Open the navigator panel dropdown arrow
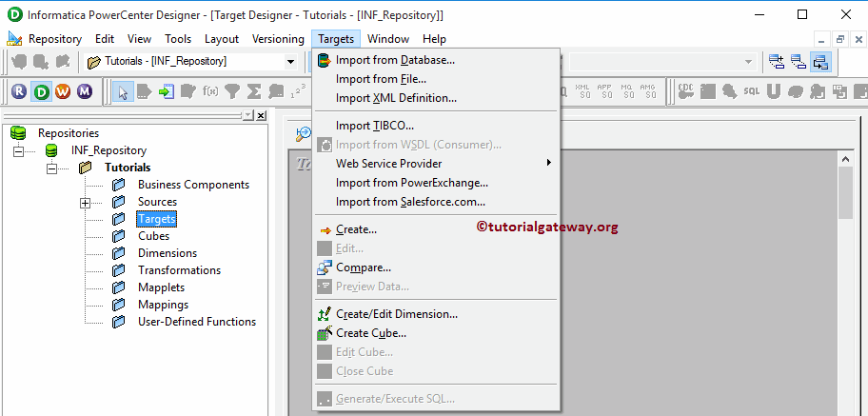This screenshot has width=868, height=416. coord(248,115)
